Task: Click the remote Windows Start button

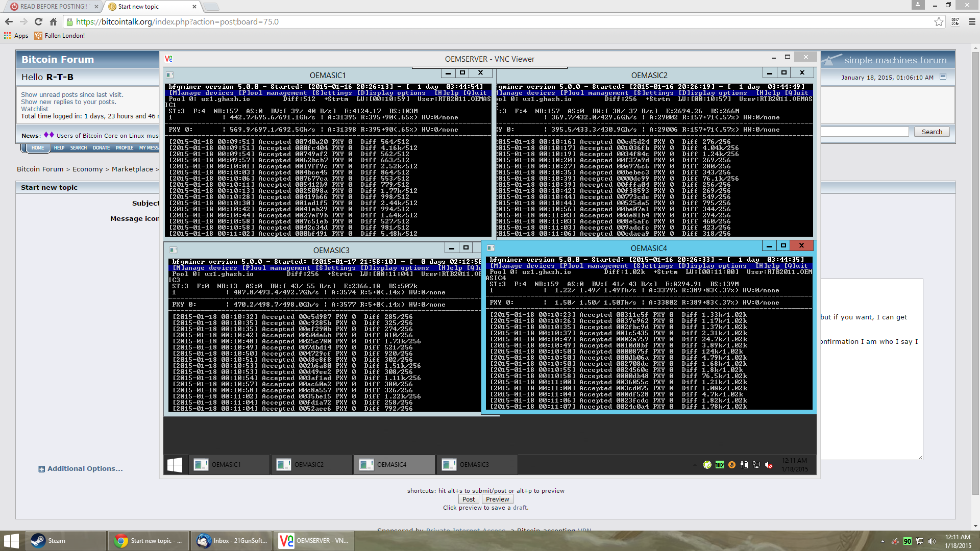Action: tap(175, 464)
